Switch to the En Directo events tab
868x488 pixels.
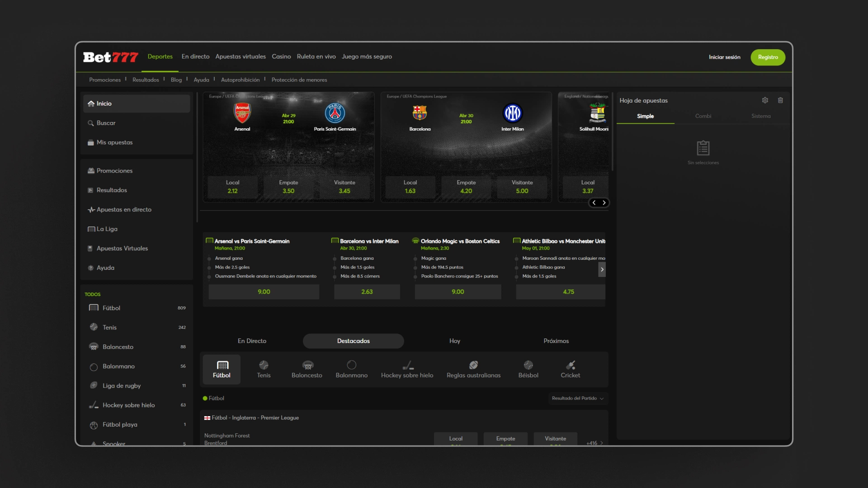[x=252, y=341]
